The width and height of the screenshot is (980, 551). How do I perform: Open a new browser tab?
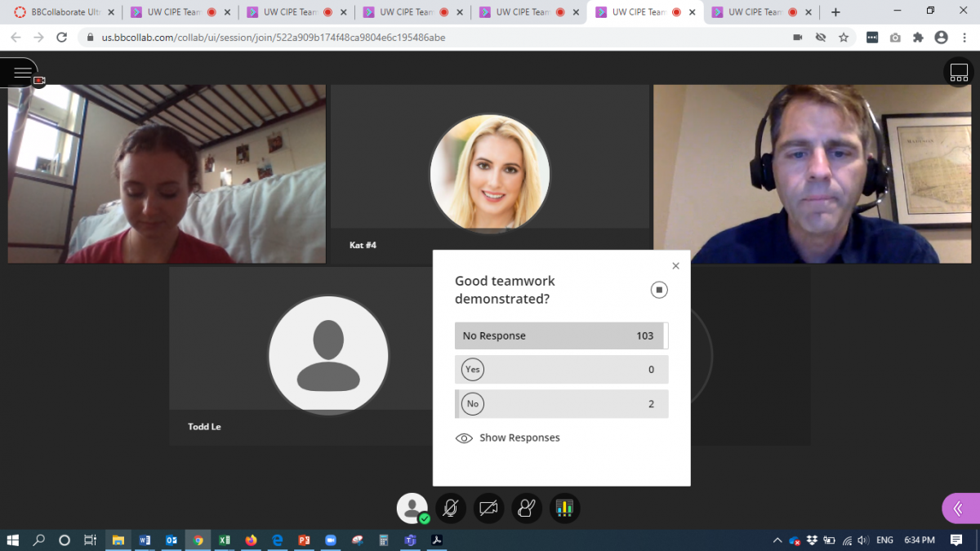click(835, 12)
